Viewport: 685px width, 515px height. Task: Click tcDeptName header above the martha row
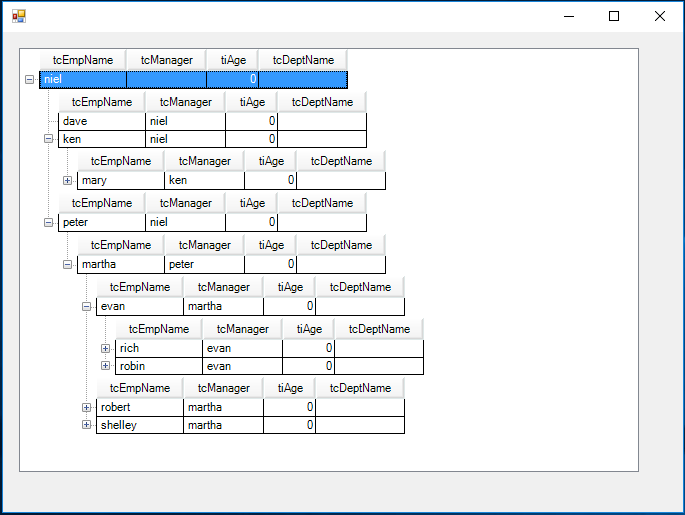[x=341, y=245]
